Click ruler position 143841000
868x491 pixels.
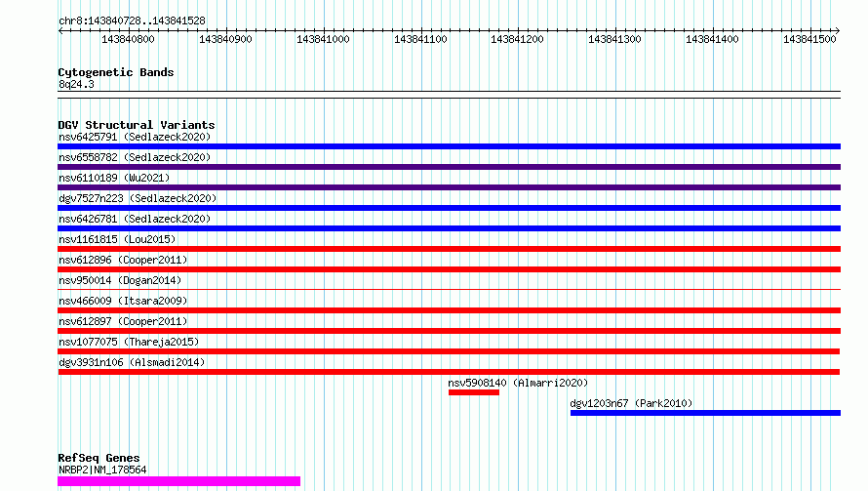(323, 39)
